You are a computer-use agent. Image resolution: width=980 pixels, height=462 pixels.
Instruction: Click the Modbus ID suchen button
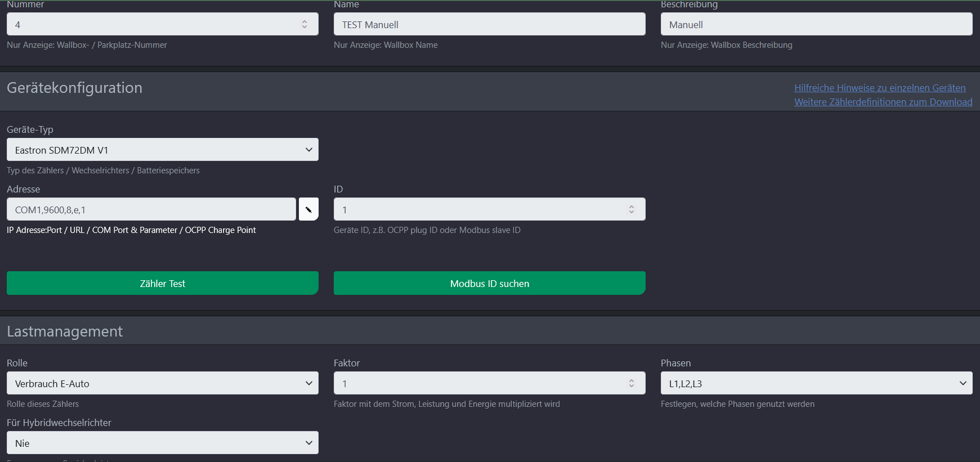point(489,283)
